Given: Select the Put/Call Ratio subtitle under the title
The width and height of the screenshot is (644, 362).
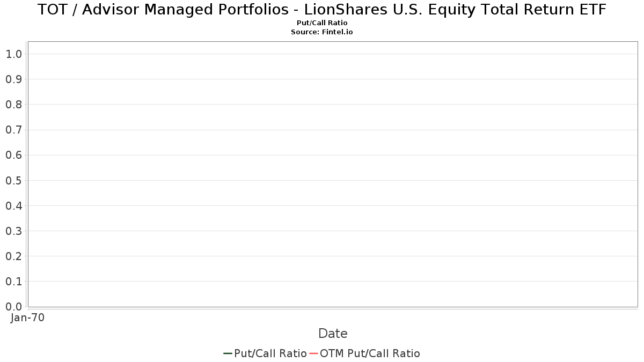Looking at the screenshot, I should 322,23.
